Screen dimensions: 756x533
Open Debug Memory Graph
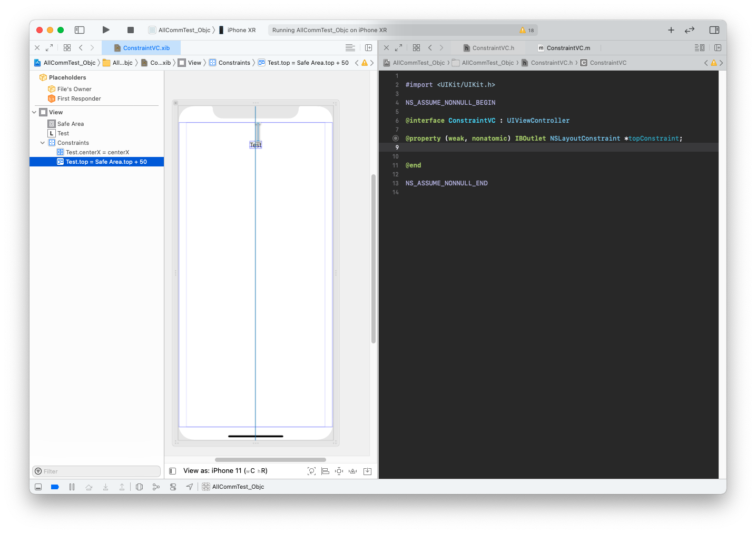[x=156, y=487]
